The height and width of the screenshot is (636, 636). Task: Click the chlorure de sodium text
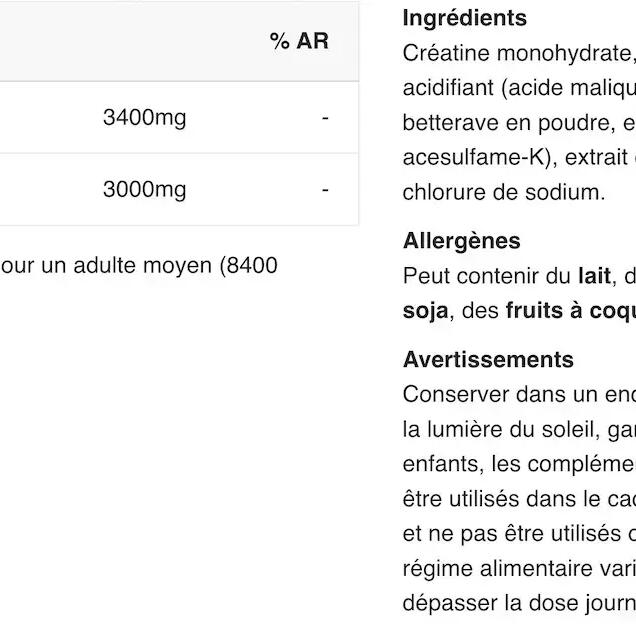(x=503, y=192)
